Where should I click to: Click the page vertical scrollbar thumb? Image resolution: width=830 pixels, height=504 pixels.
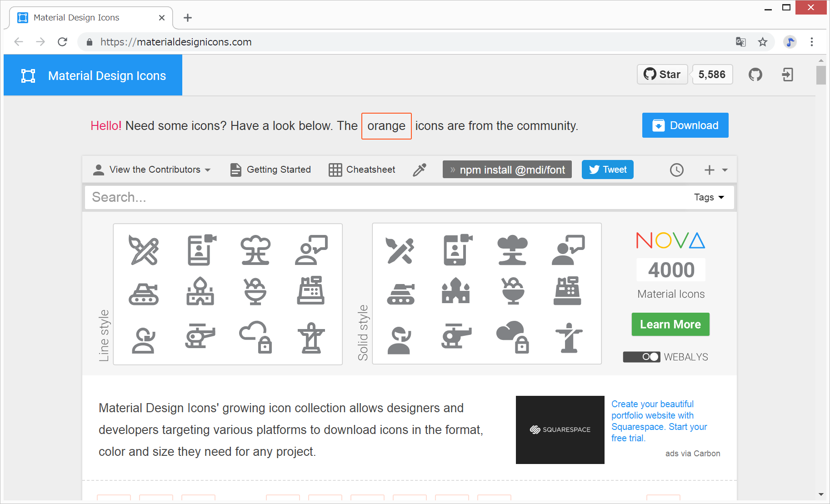(x=820, y=75)
